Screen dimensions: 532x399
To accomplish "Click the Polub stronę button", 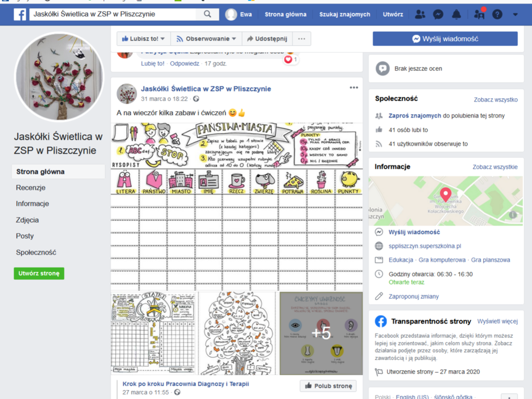I will pyautogui.click(x=328, y=386).
